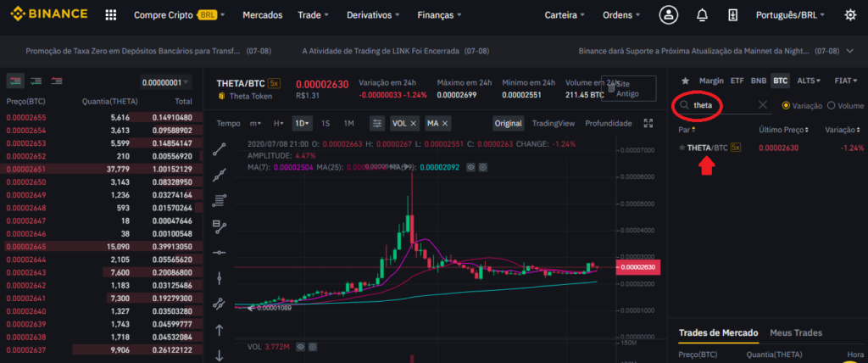Add THETA/BTC row to favorites star
The height and width of the screenshot is (363, 868).
(682, 148)
